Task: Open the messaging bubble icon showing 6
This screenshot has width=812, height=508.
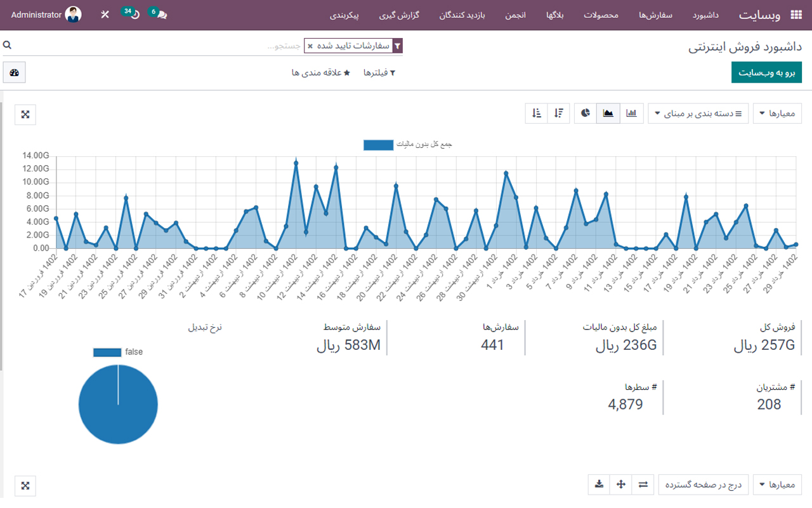Action: [x=157, y=14]
